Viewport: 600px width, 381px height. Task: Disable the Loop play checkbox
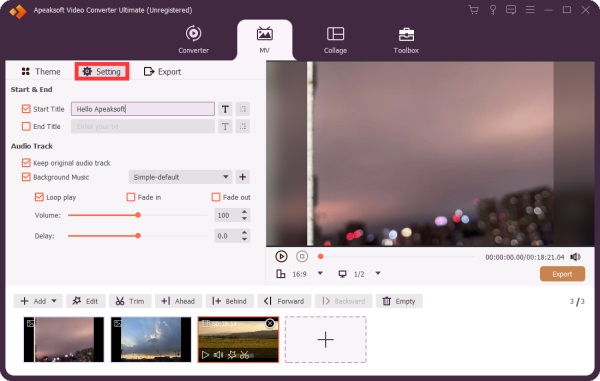coord(39,197)
